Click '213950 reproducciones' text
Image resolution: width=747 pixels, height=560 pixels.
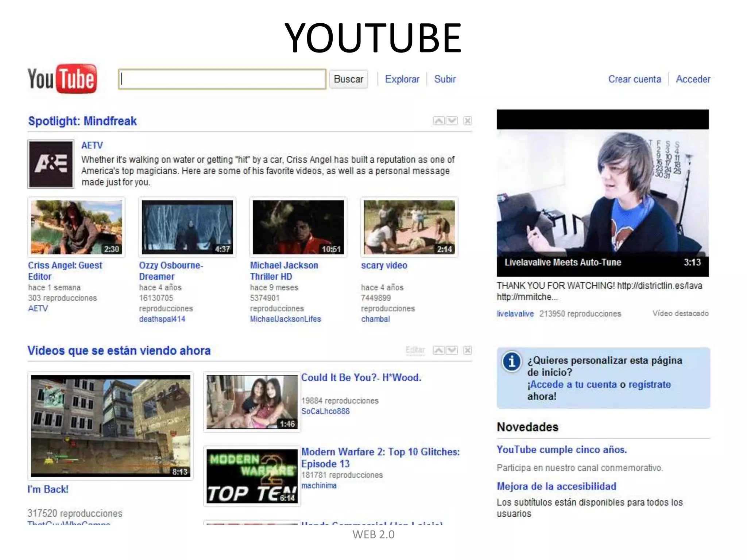click(580, 314)
